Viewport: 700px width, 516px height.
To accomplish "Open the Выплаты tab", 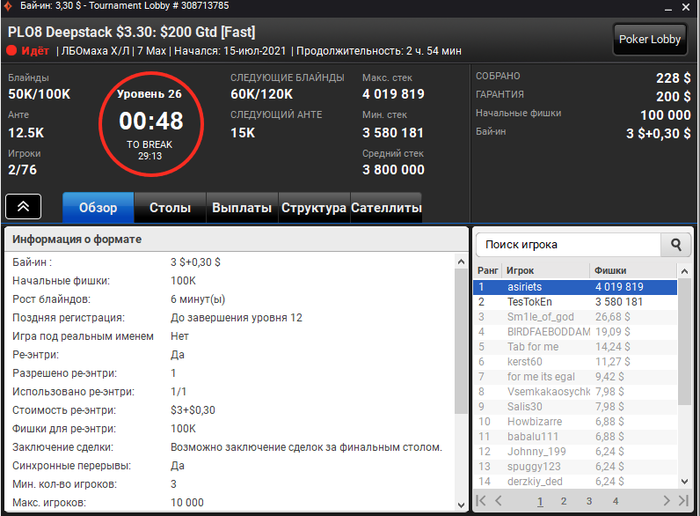I will tap(242, 208).
